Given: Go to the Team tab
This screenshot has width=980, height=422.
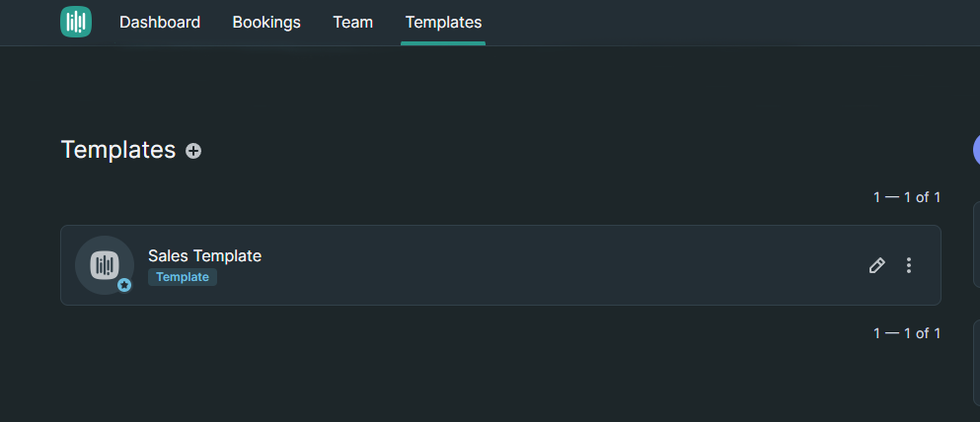Looking at the screenshot, I should [352, 23].
